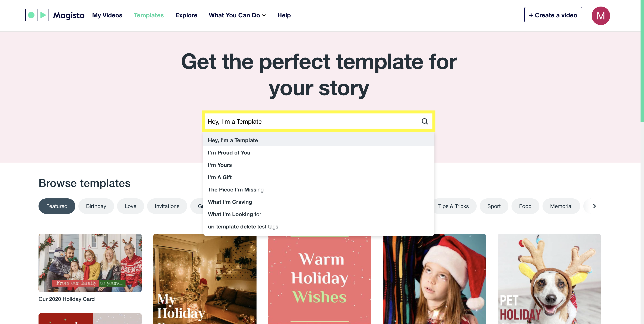Show Memorial templates
Viewport: 644px width, 324px height.
[561, 206]
